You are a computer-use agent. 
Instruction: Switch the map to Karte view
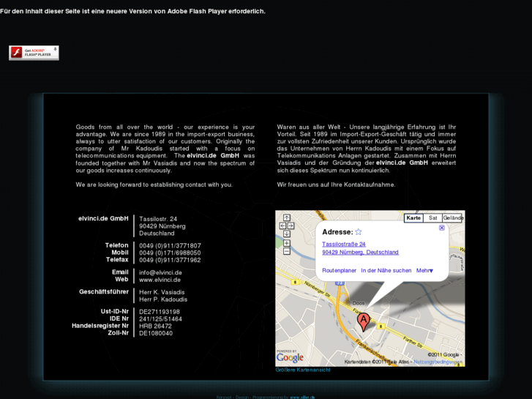[x=413, y=218]
